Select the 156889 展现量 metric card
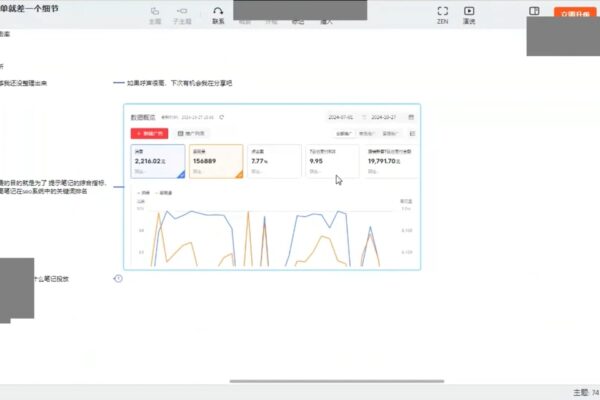The image size is (600, 400). click(216, 161)
